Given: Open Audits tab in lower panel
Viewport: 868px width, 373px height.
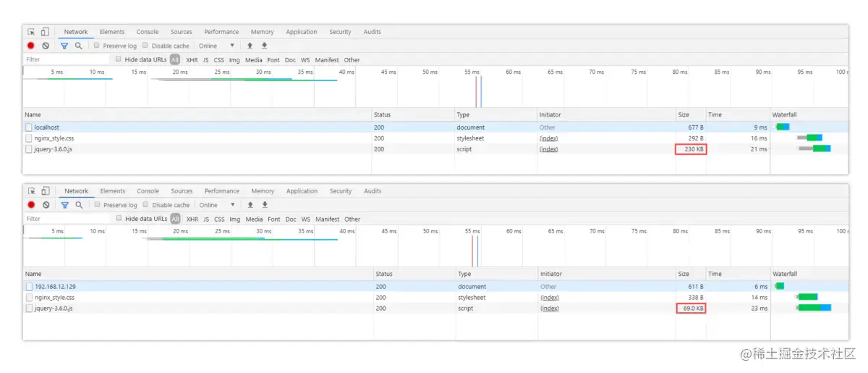Looking at the screenshot, I should pos(373,191).
